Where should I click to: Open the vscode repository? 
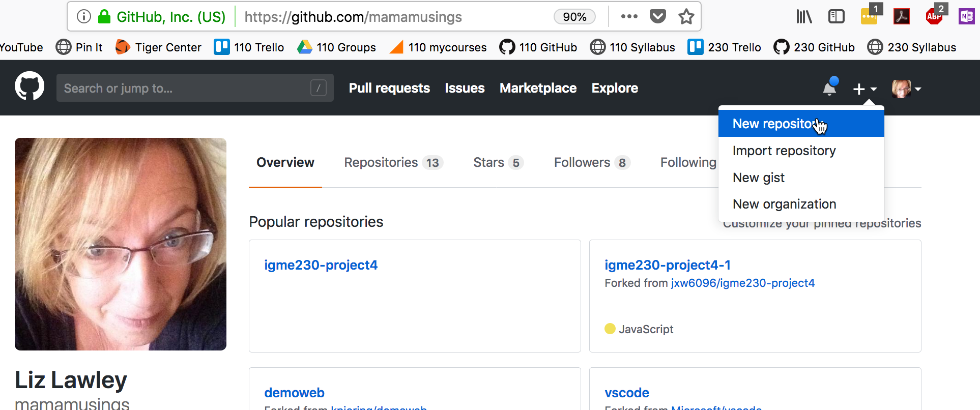[626, 393]
